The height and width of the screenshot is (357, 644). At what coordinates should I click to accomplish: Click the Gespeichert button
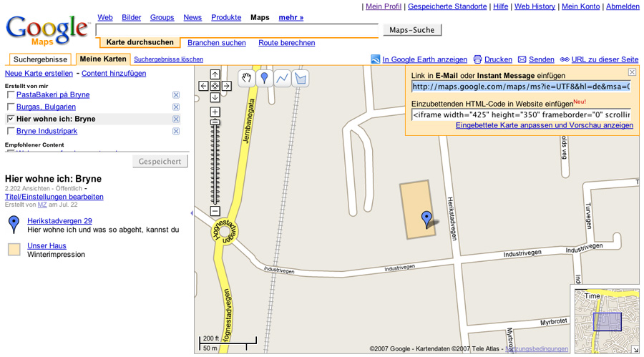[x=160, y=162]
